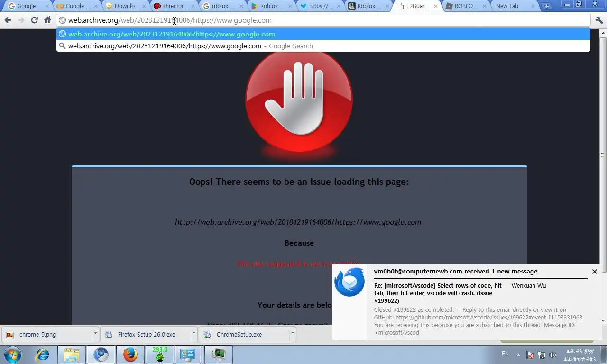Open Firefox from the taskbar
This screenshot has height=364, width=607.
pos(130,355)
